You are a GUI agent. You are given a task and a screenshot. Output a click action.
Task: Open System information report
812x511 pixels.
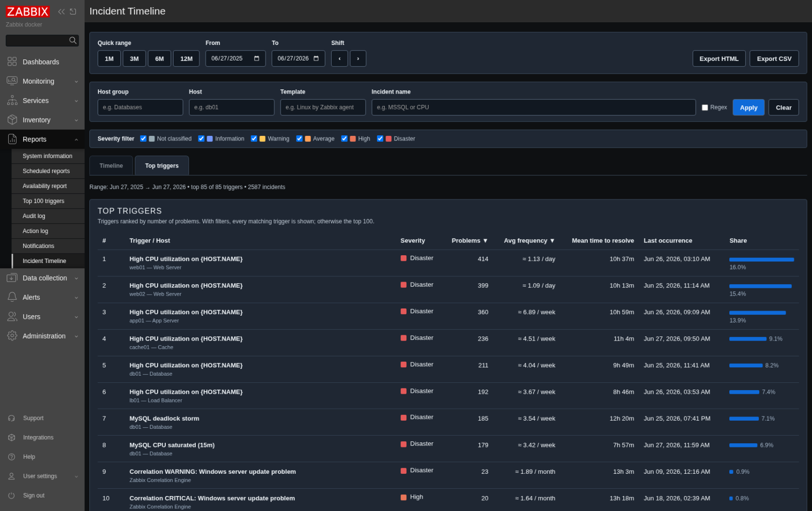point(48,156)
